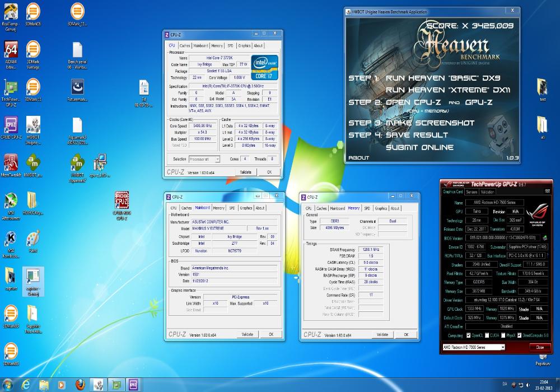560x392 pixels.
Task: Open the RealTemp desktop shortcut
Action: pyautogui.click(x=11, y=17)
